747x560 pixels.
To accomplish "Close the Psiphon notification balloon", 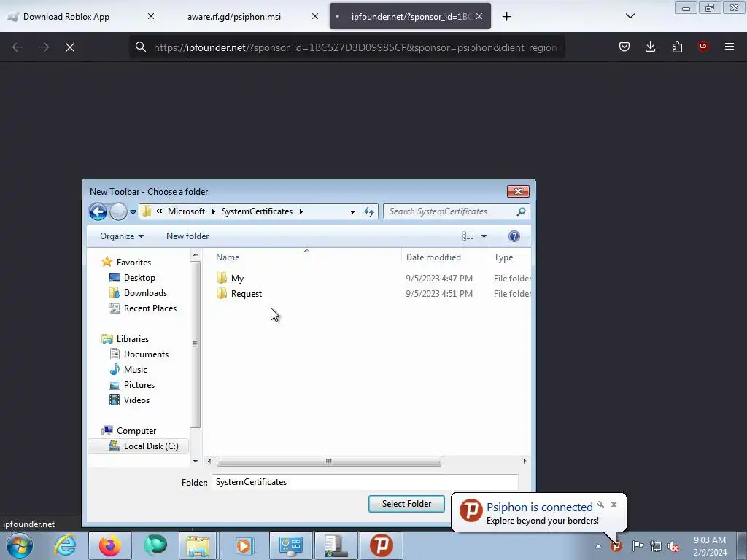I will pyautogui.click(x=614, y=505).
